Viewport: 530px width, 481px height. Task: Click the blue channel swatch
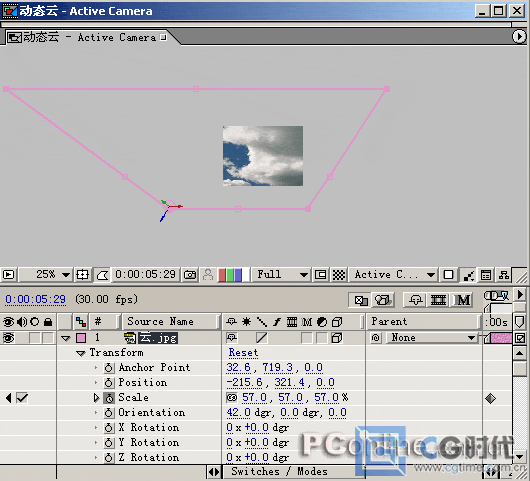[x=238, y=275]
